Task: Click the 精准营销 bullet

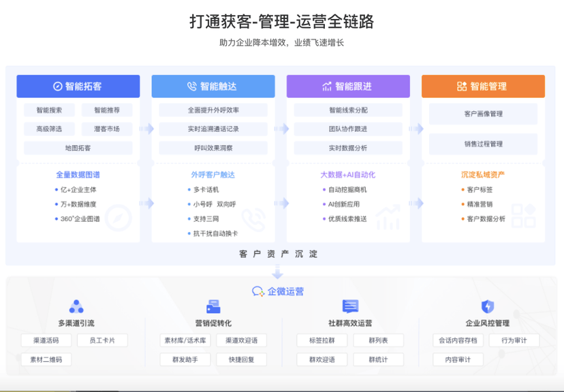Action: [x=477, y=204]
